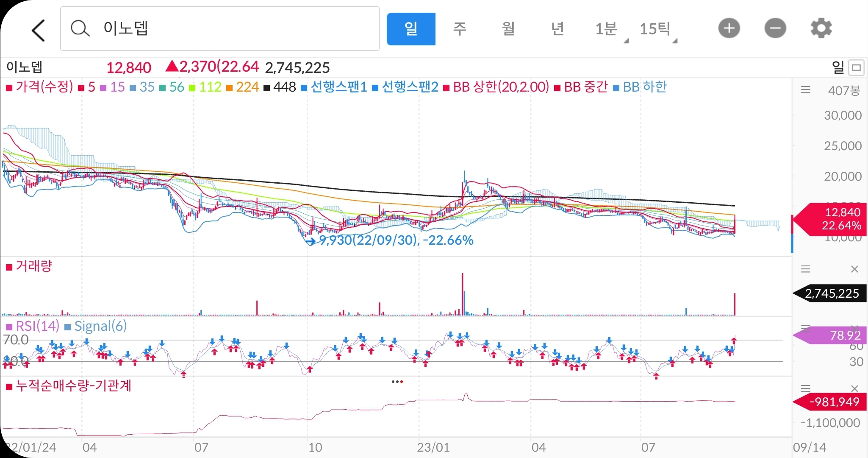This screenshot has width=868, height=458.
Task: Click the 448 moving average color swatch
Action: 266,88
